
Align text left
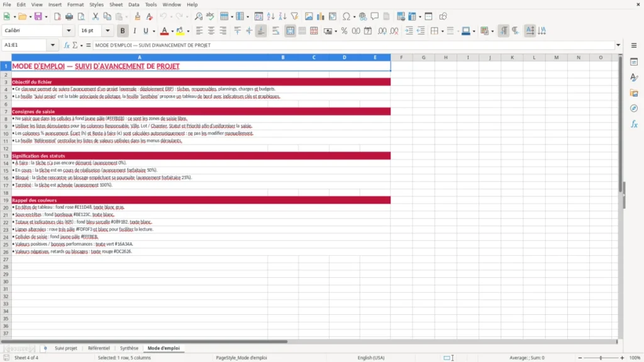click(199, 31)
